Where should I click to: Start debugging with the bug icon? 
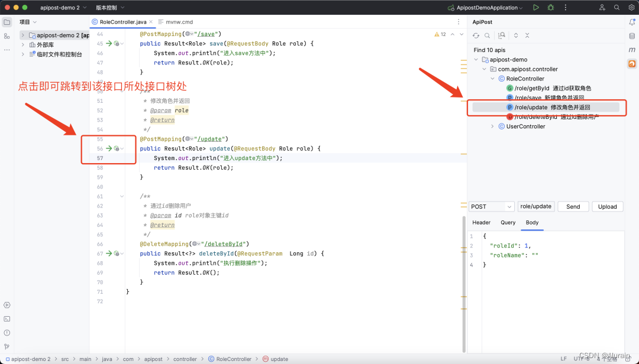click(x=551, y=7)
